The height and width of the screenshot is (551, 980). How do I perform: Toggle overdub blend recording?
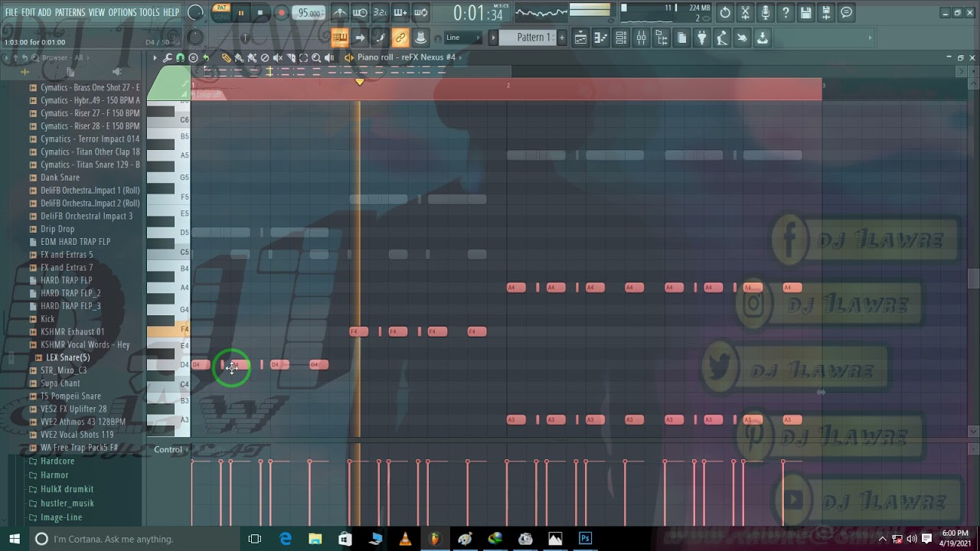click(x=400, y=13)
